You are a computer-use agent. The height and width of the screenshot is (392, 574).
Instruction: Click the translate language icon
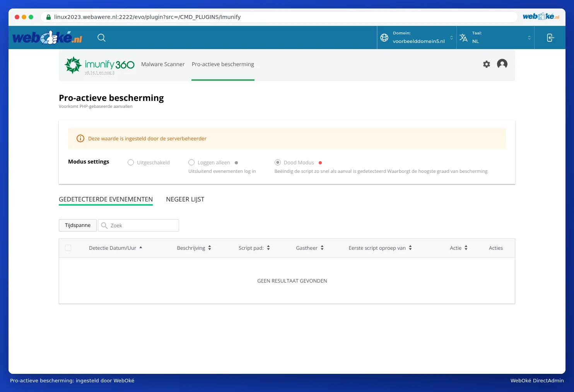(x=463, y=37)
